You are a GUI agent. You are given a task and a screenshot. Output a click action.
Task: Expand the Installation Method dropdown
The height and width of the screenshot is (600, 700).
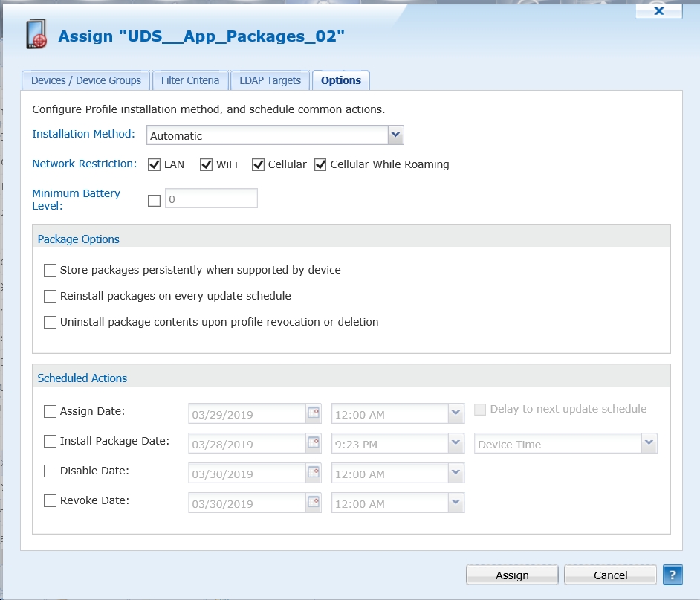395,135
